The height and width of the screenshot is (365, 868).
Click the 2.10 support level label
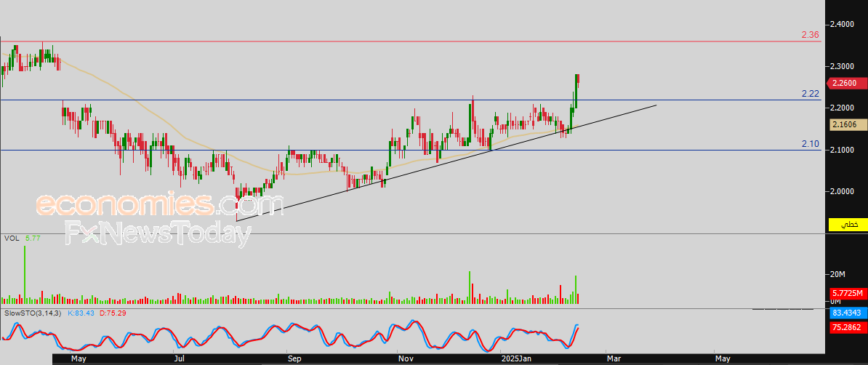coord(810,144)
